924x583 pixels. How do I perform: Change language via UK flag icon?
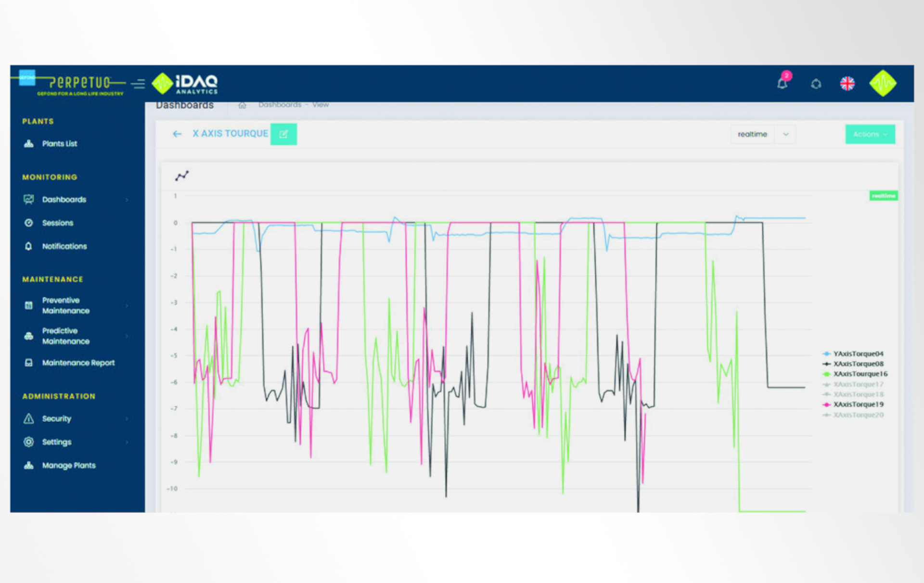847,84
